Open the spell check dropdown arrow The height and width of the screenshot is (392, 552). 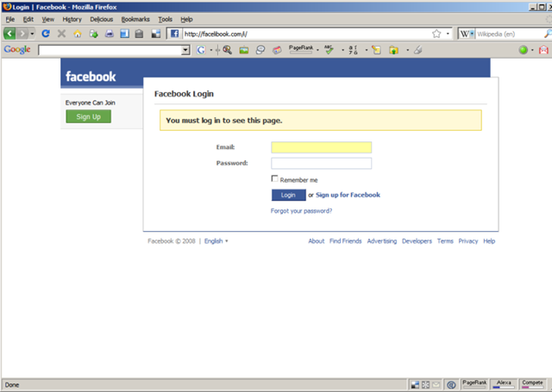[343, 50]
